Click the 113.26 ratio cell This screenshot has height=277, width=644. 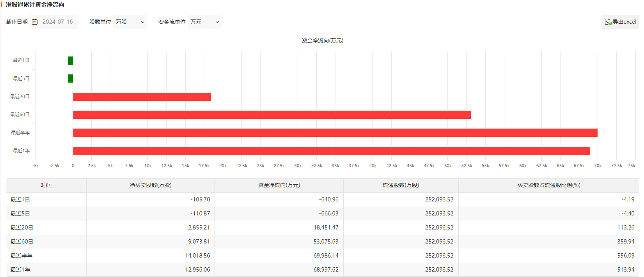(549, 228)
